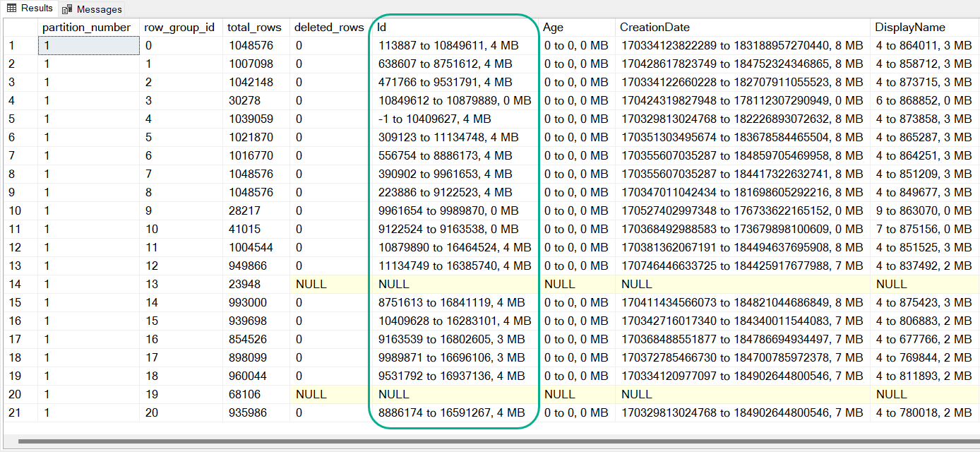Click total_rows cell 935986

pyautogui.click(x=256, y=413)
